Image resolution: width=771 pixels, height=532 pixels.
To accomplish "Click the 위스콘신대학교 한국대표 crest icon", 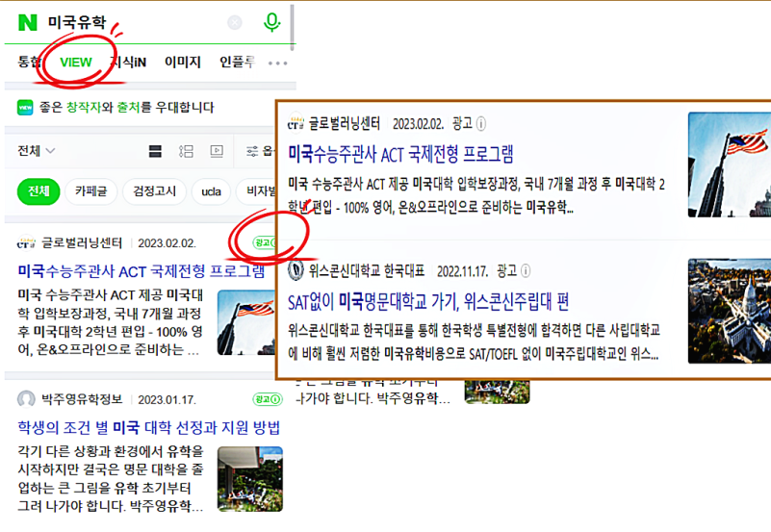I will (x=296, y=270).
